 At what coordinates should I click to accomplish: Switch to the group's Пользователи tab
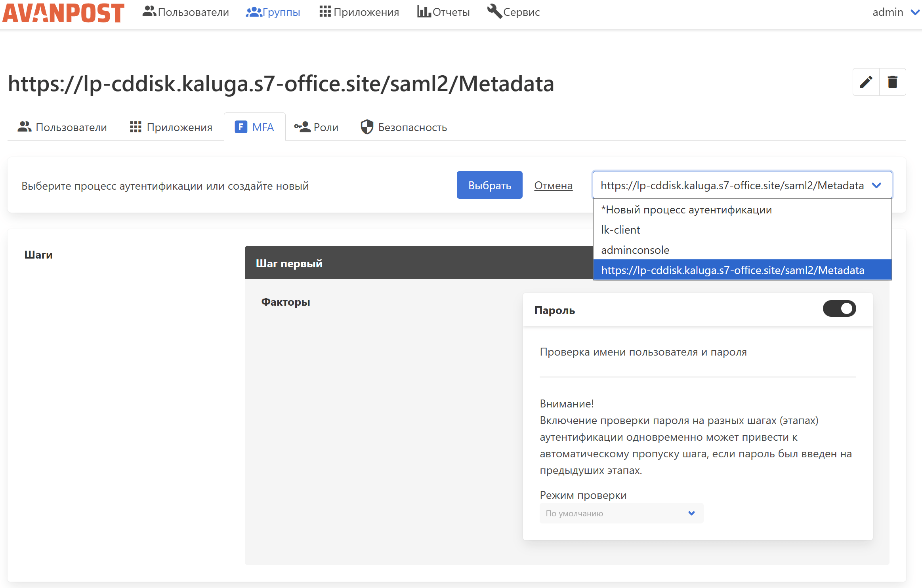pyautogui.click(x=62, y=127)
